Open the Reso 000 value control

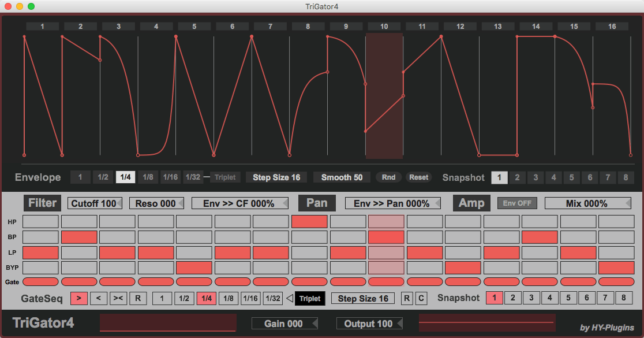pos(156,203)
